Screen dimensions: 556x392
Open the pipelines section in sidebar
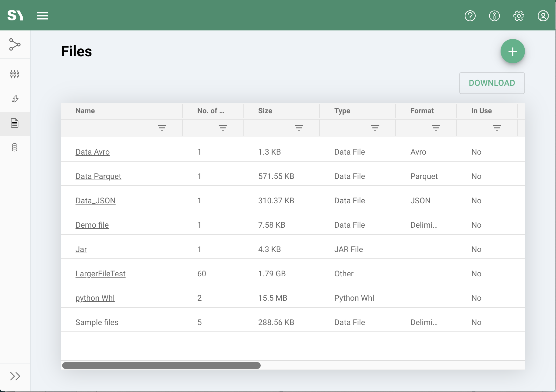[15, 44]
